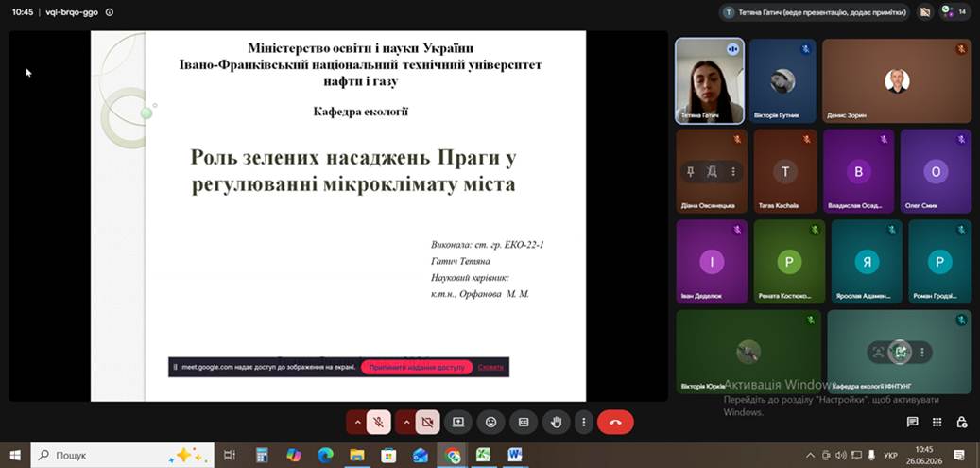This screenshot has width=980, height=468.
Task: Open host controls lock icon
Action: coord(962,423)
